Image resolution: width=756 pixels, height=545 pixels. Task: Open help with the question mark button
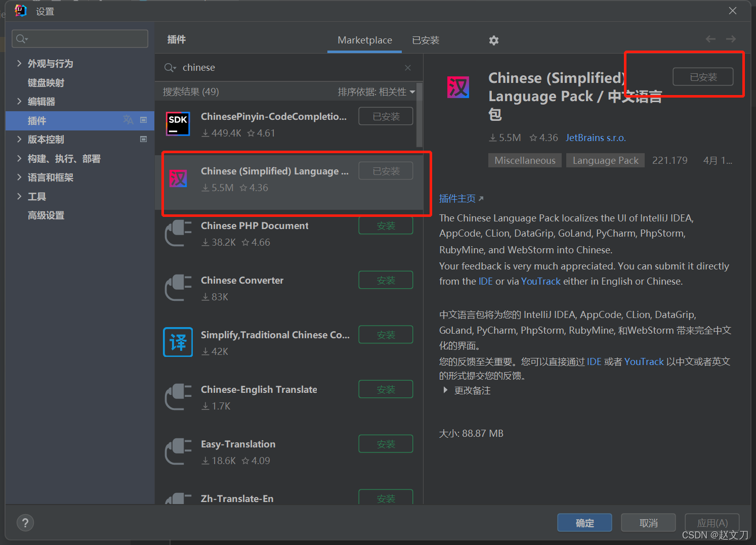pos(25,523)
